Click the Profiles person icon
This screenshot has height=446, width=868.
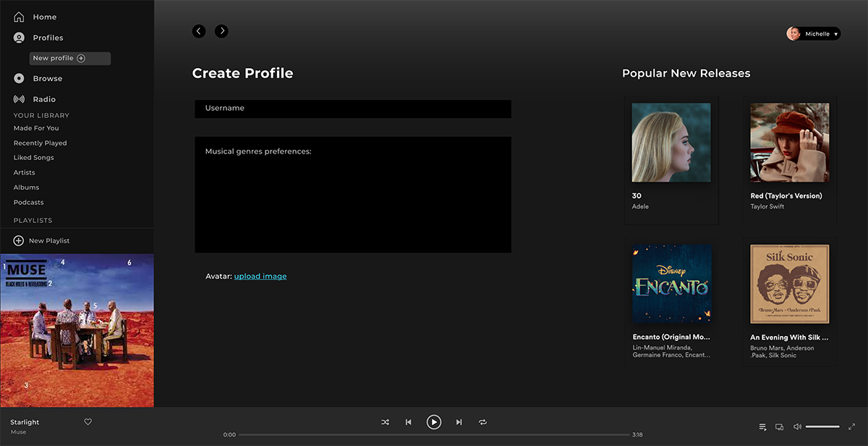19,38
